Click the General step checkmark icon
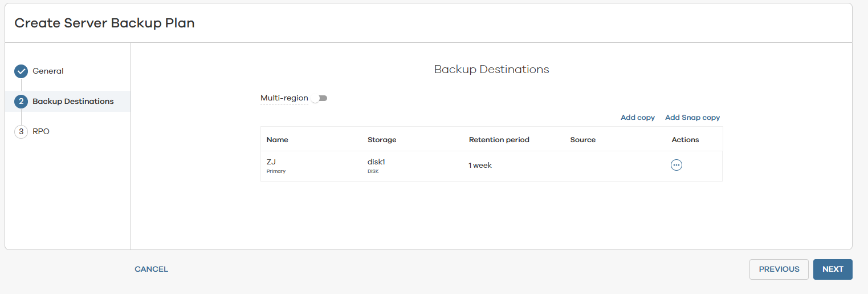Screen dimensions: 868x294 click(x=21, y=71)
